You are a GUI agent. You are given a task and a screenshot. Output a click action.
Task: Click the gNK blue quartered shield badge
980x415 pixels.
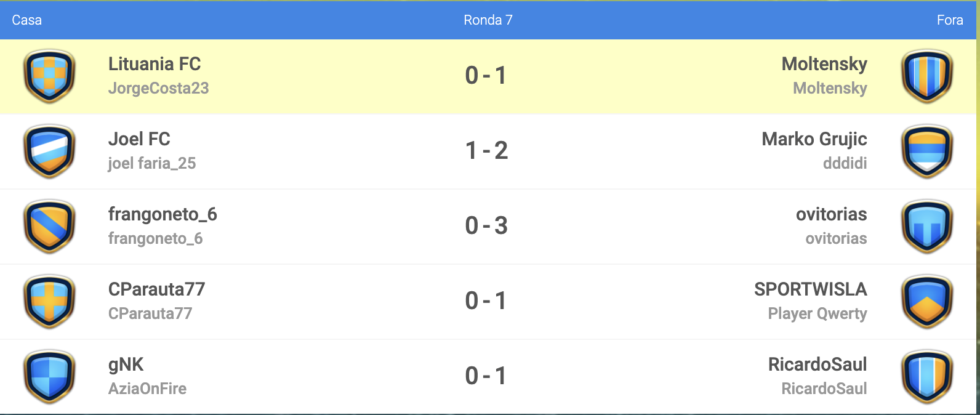pyautogui.click(x=49, y=377)
